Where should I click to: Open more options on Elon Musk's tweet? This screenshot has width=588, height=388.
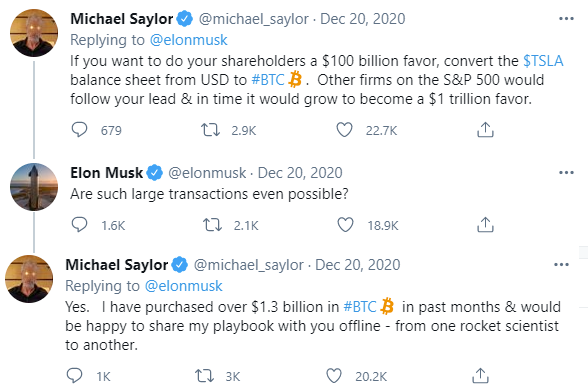pos(566,172)
